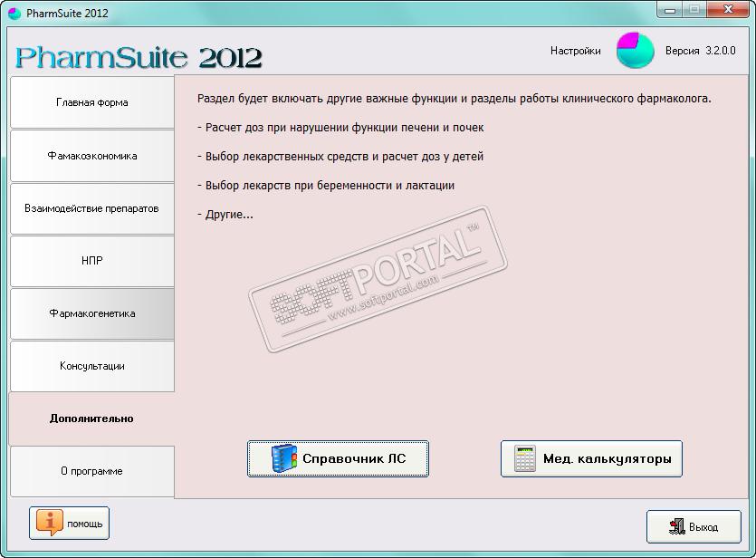
Task: Click the Версия 3.2.0.0 label
Action: (x=701, y=51)
